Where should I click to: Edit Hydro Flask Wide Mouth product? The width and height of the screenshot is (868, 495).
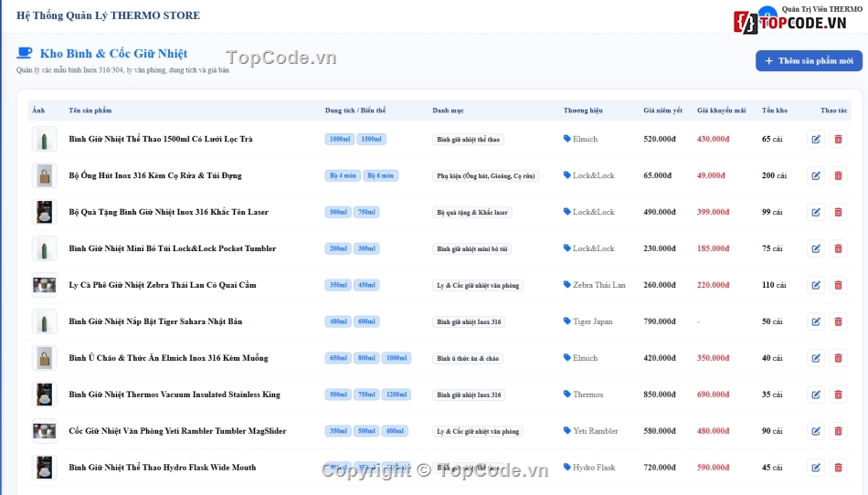click(x=816, y=468)
